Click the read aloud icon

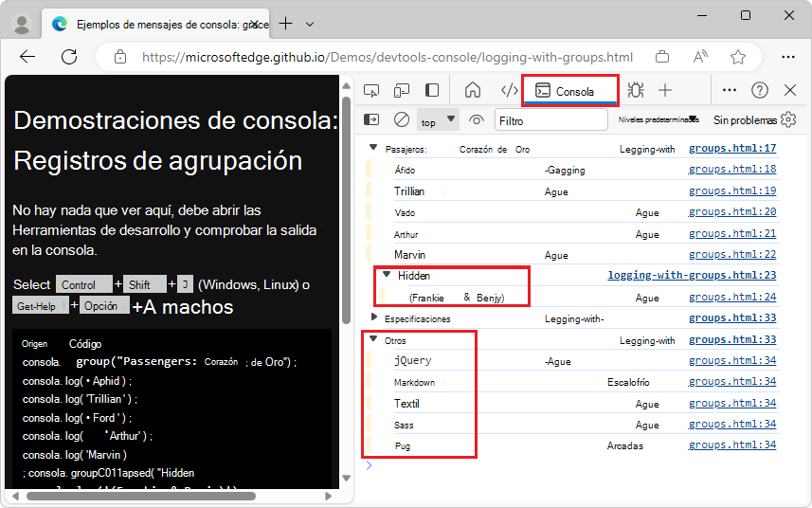click(x=700, y=57)
